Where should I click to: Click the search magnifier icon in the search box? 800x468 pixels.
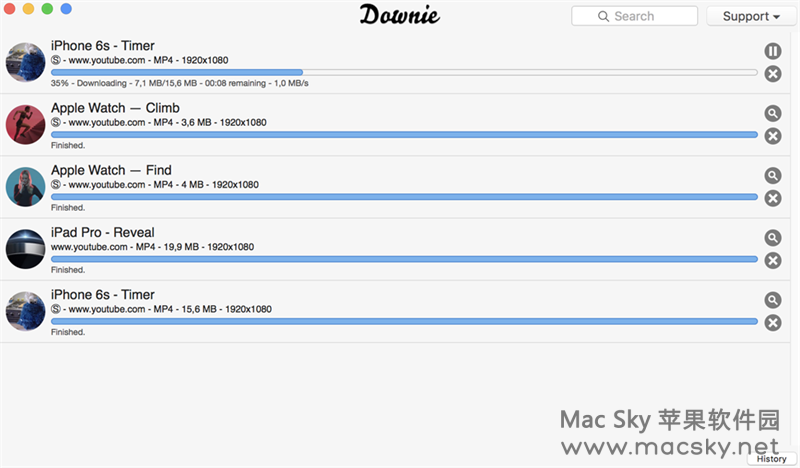[x=603, y=16]
